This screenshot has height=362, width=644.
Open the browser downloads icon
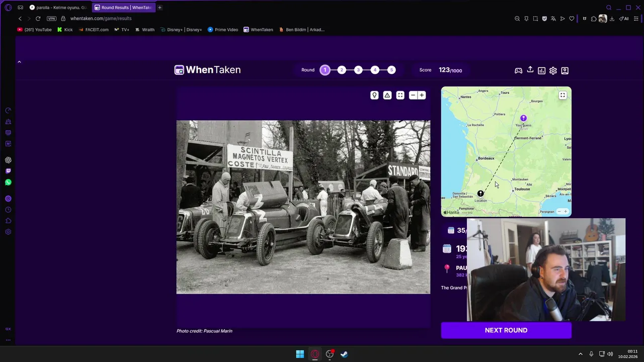[612, 19]
